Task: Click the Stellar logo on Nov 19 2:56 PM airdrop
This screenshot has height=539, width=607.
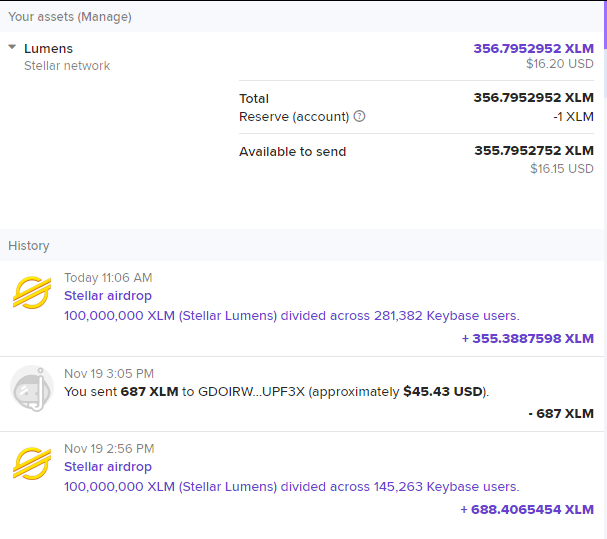Action: (x=32, y=464)
